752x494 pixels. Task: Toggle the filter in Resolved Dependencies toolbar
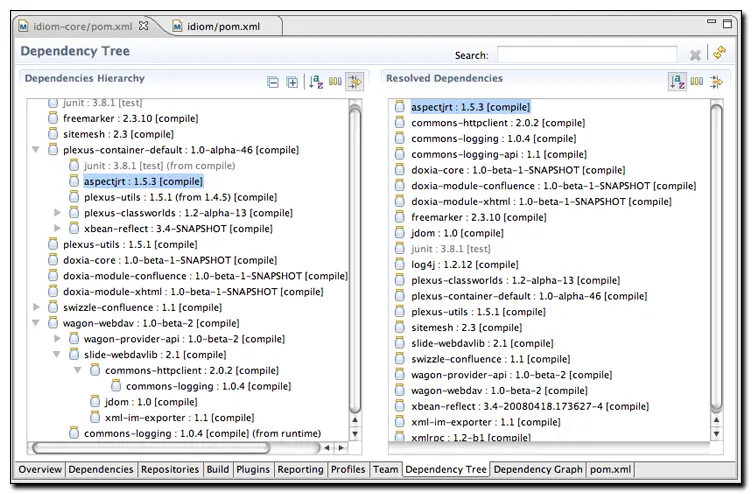(x=716, y=82)
